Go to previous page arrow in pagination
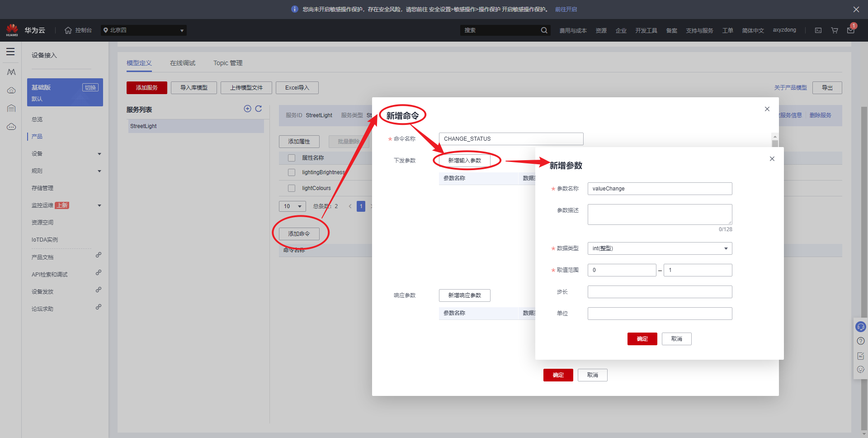This screenshot has height=438, width=868. tap(350, 206)
